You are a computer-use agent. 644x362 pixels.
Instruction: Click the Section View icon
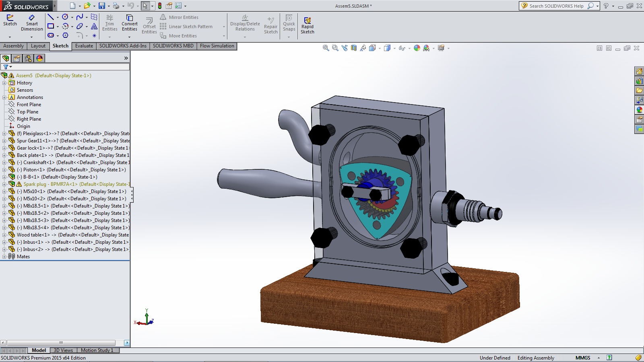coord(353,48)
